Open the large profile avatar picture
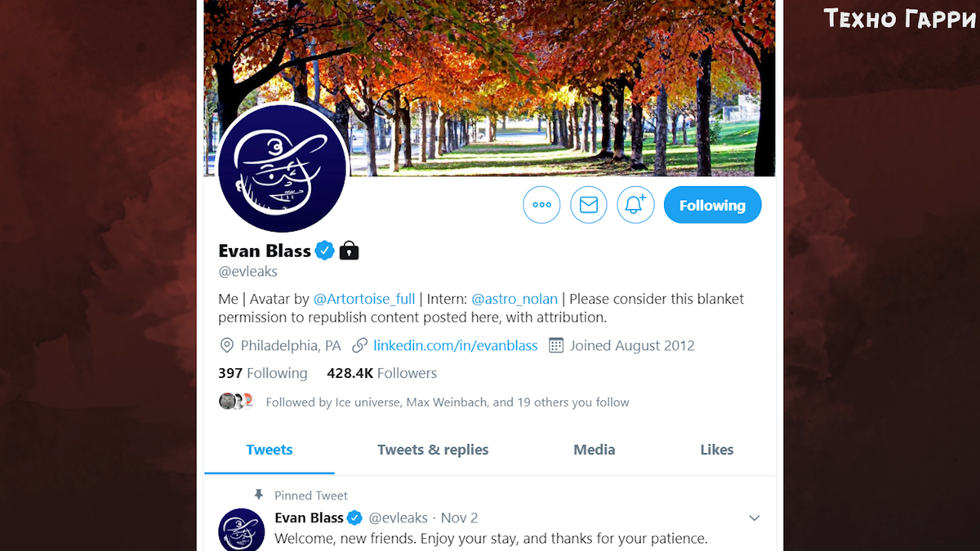980x551 pixels. click(x=283, y=168)
